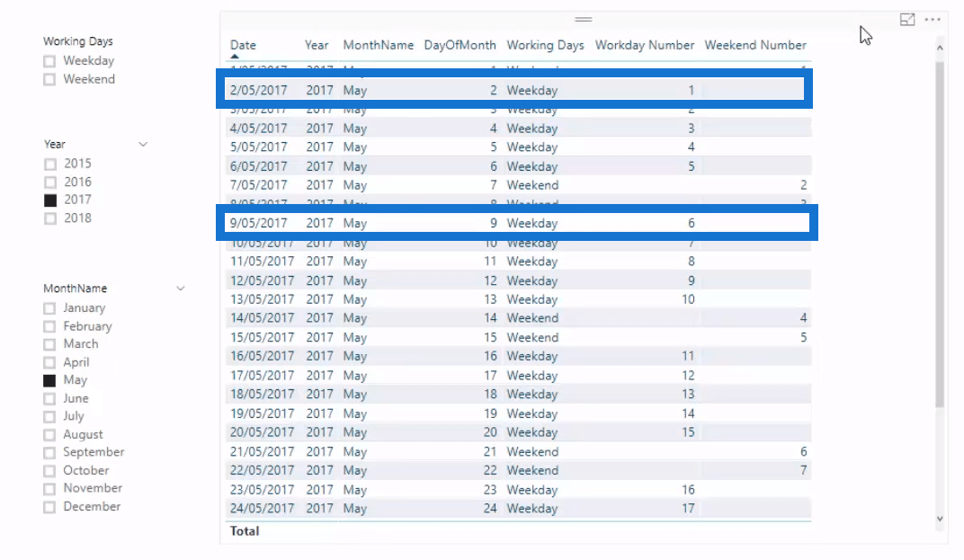Select the 20/05/2017 date cell
This screenshot has height=560, width=964.
(262, 432)
